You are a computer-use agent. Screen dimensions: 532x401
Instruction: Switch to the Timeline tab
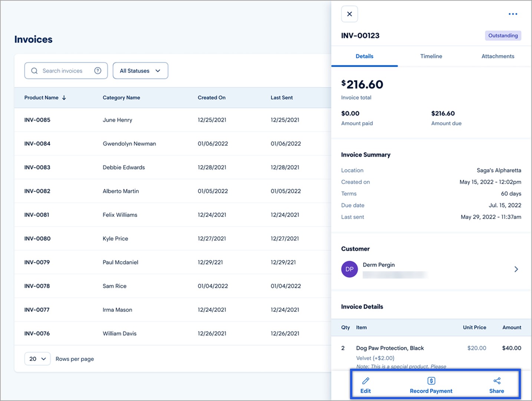[431, 56]
